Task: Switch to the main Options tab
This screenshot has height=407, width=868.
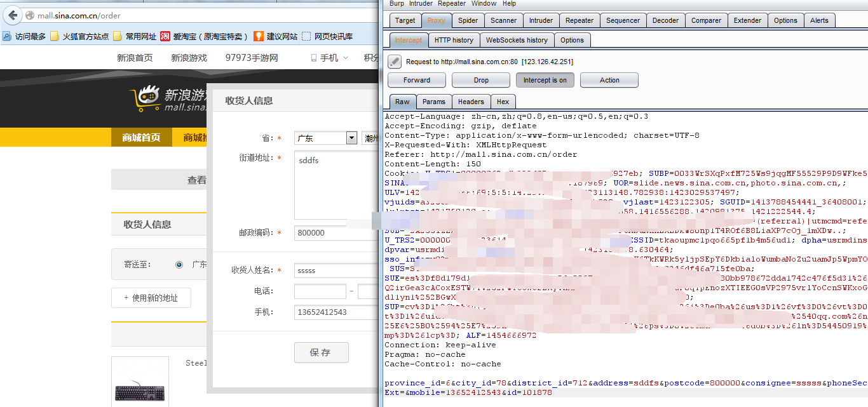Action: coord(785,20)
